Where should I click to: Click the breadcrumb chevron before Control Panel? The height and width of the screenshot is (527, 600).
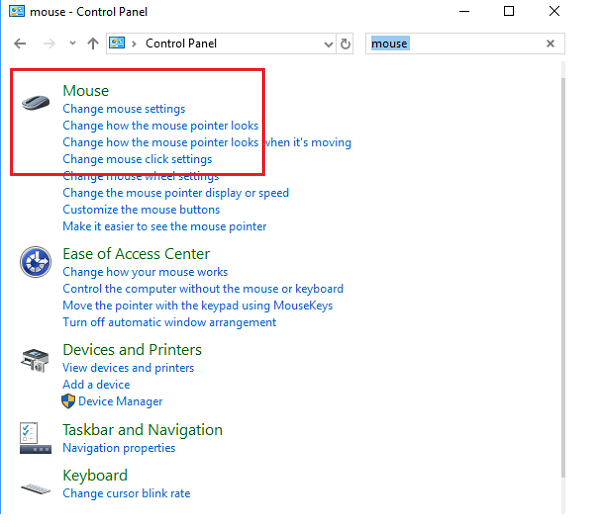[x=135, y=44]
